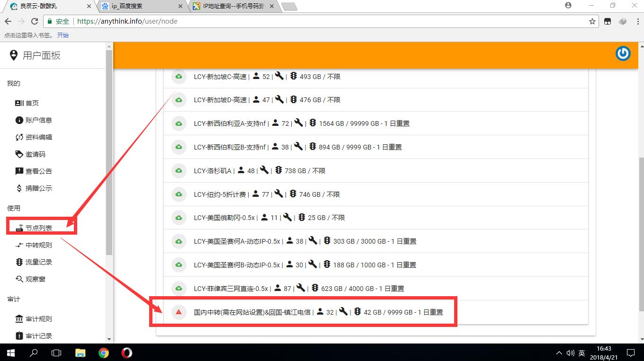Viewport: 644px width, 361px height.
Task: Click the 开始 bookmark import link
Action: pyautogui.click(x=63, y=35)
